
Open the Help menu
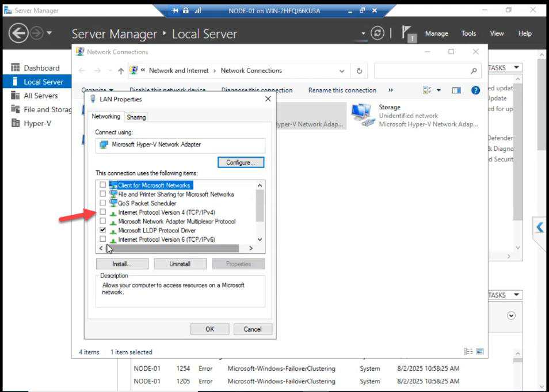coord(525,33)
